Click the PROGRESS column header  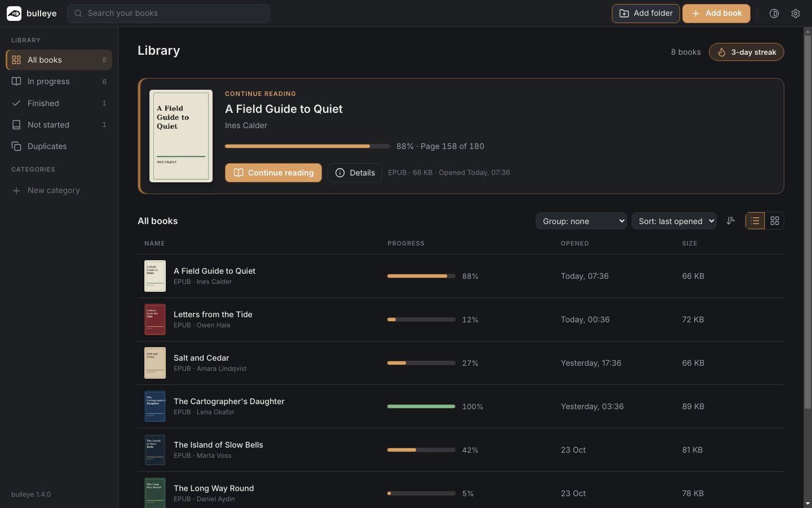pos(406,243)
